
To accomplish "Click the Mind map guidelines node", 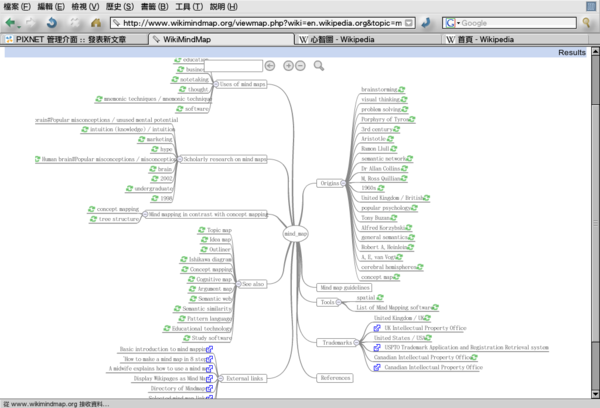I will click(x=344, y=287).
